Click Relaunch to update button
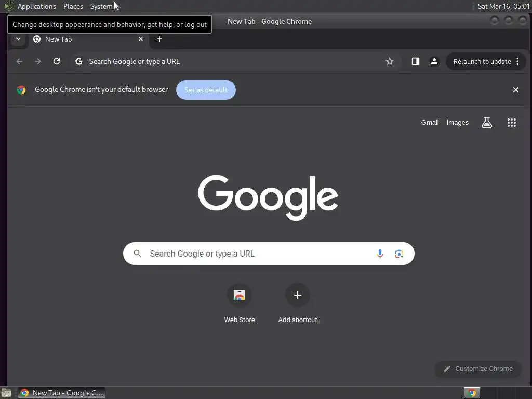The width and height of the screenshot is (532, 399). point(482,61)
